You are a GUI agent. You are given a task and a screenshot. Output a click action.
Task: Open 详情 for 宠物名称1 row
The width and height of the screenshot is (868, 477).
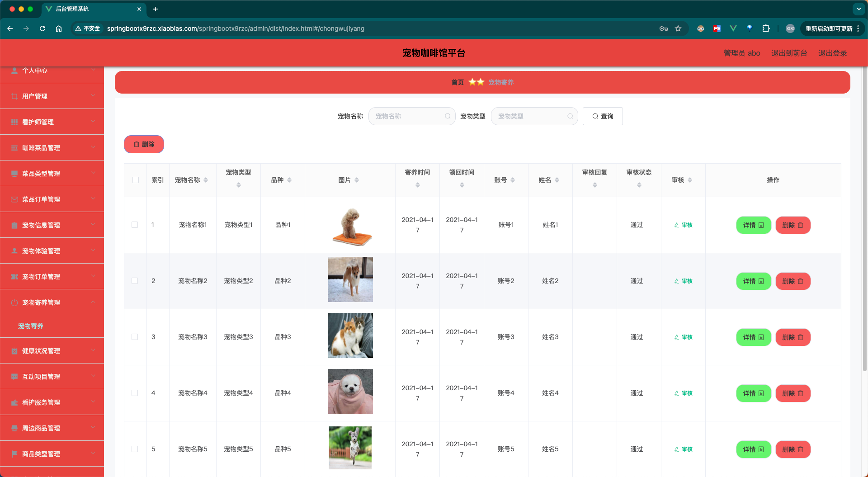[x=754, y=225]
